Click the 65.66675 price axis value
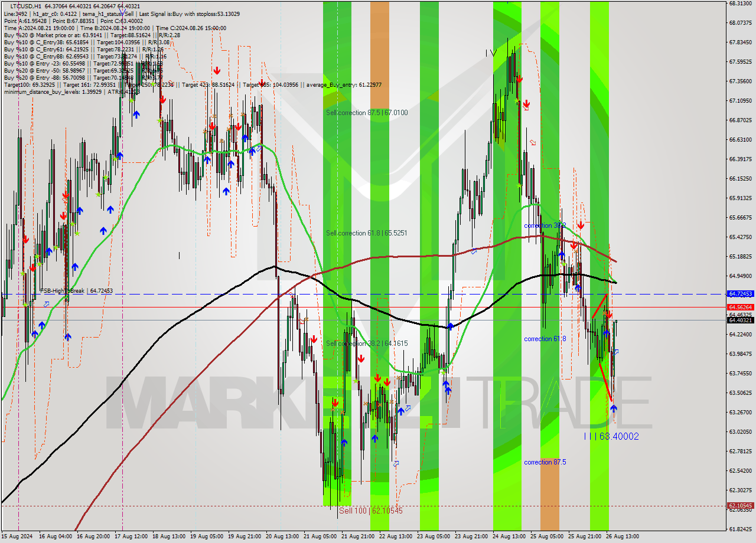Viewport: 756px width, 543px height. pyautogui.click(x=741, y=217)
